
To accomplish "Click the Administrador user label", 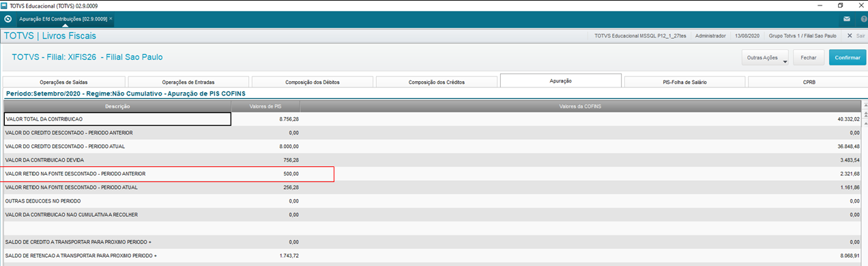I will (x=710, y=35).
